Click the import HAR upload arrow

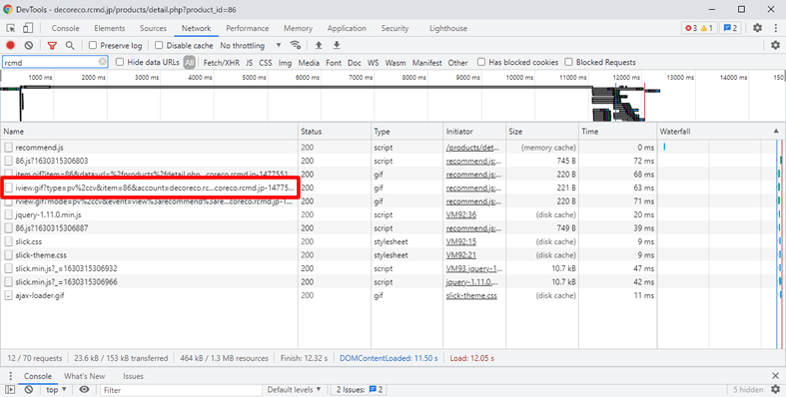[x=318, y=45]
